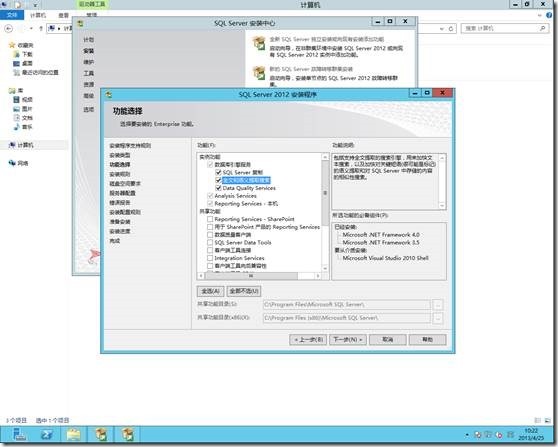Open Explorer help question mark icon

click(549, 15)
